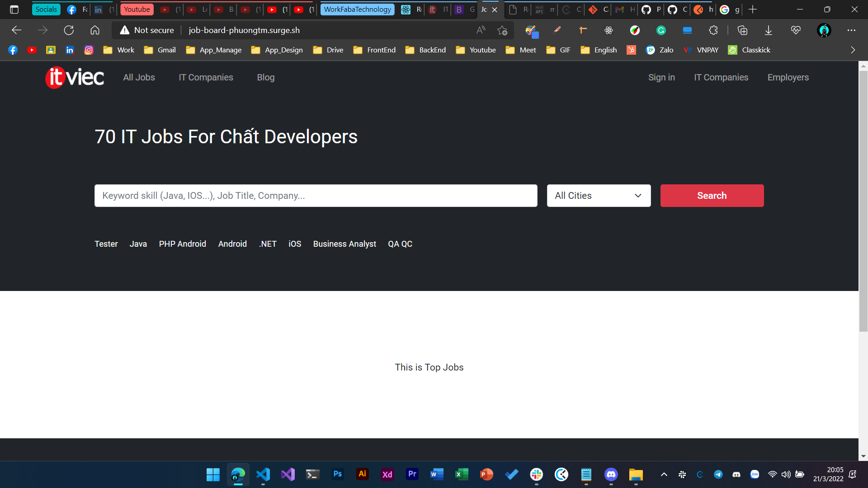
Task: Click the keyword skill search field
Action: click(x=316, y=196)
